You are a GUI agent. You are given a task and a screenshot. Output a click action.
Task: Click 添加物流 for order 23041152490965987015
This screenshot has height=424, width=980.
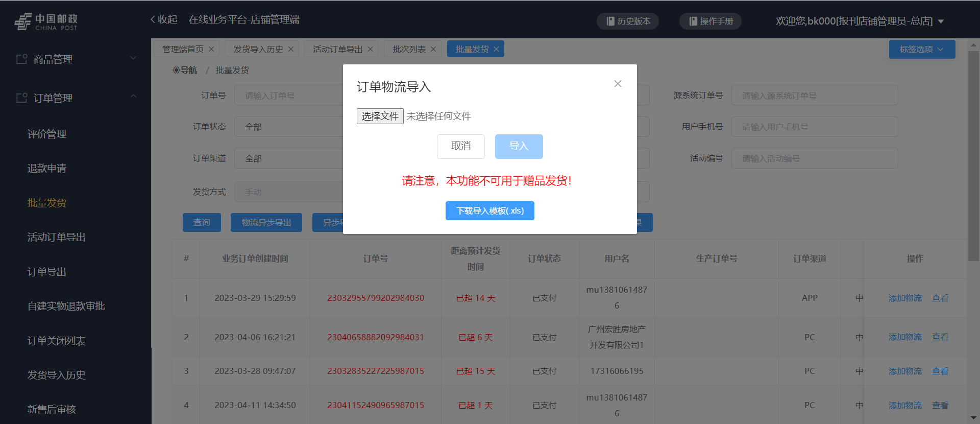click(905, 405)
